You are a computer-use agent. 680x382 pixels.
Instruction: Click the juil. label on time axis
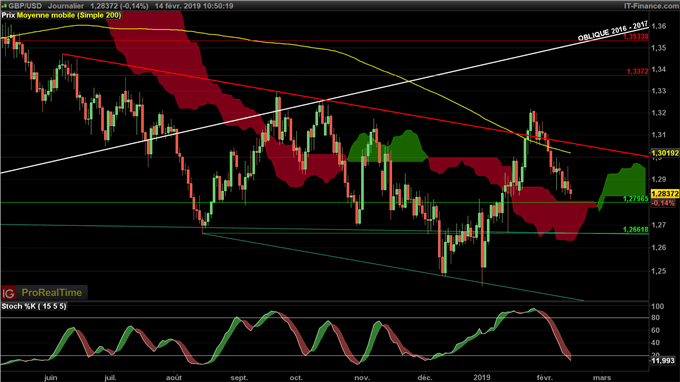(x=110, y=378)
